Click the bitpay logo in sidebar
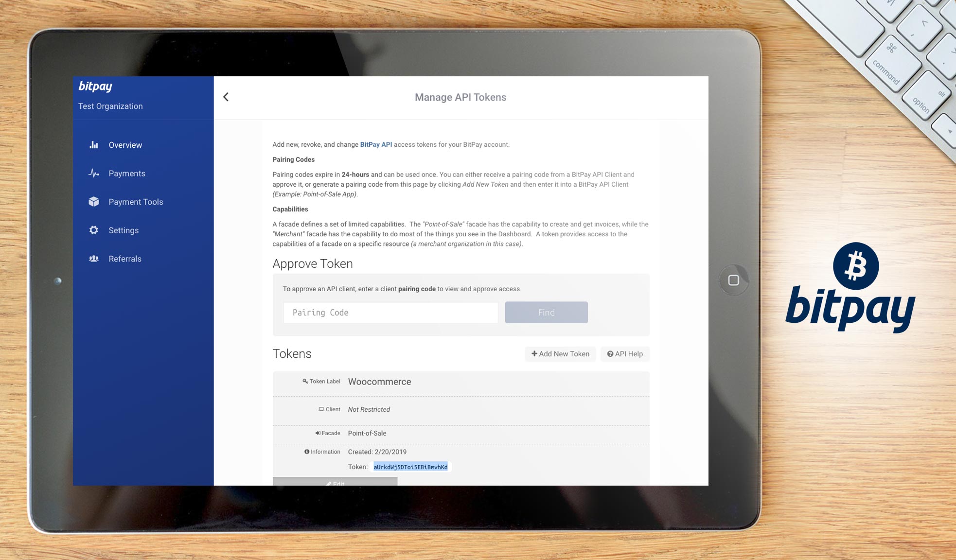Screen dimensions: 956x560 pos(95,87)
